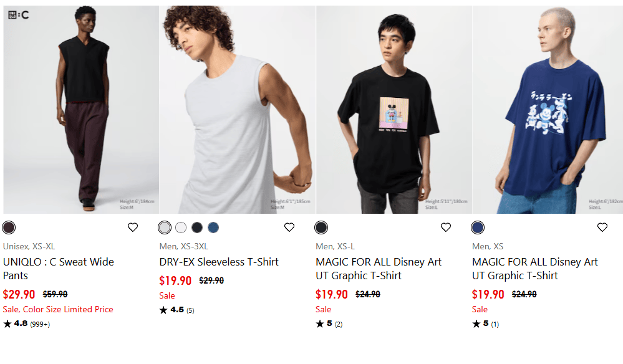Choose light gray color for DRY-EX Sleeveless
Screen dimensions: 623x364
[165, 228]
